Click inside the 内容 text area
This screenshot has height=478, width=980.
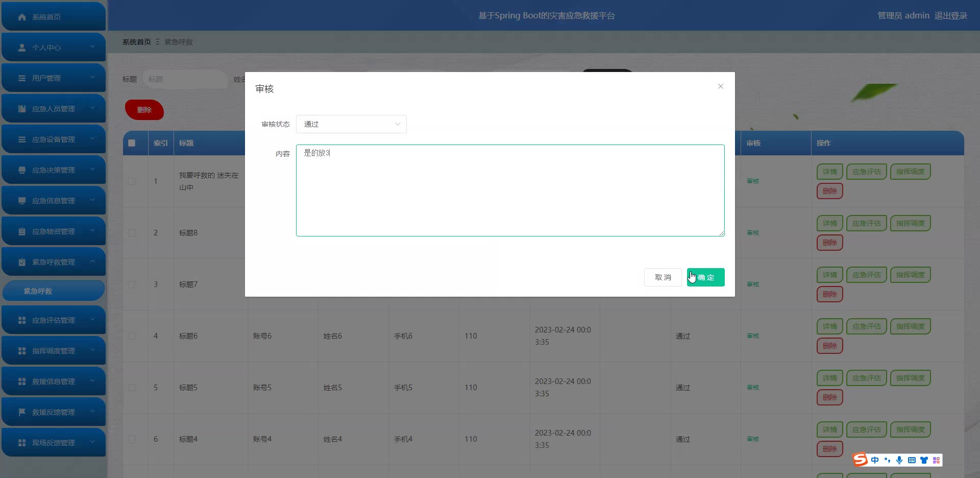(x=510, y=194)
